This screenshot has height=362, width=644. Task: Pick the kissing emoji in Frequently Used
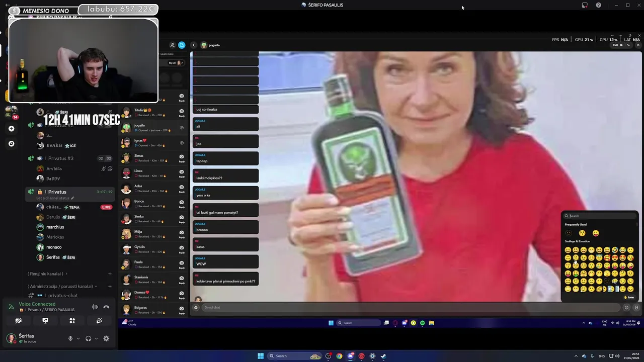582,233
